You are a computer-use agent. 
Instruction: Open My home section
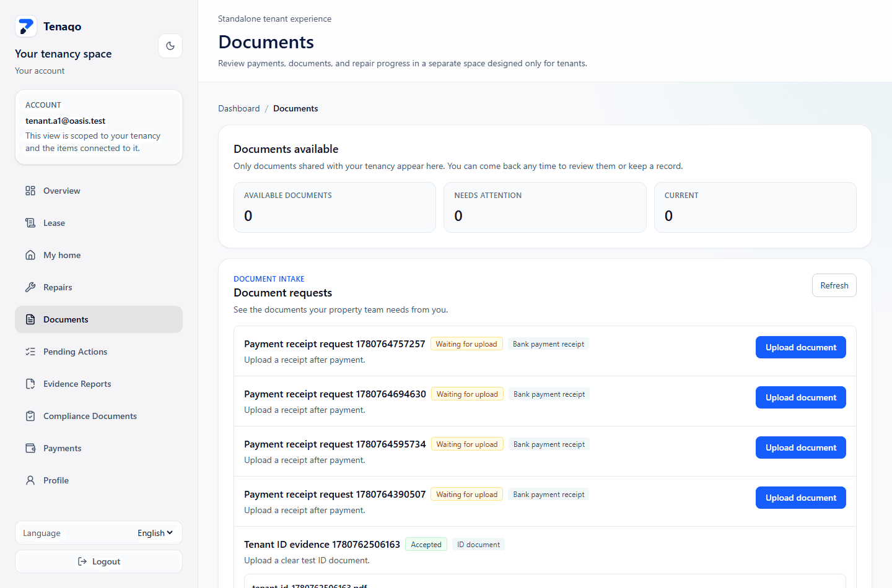(x=98, y=255)
